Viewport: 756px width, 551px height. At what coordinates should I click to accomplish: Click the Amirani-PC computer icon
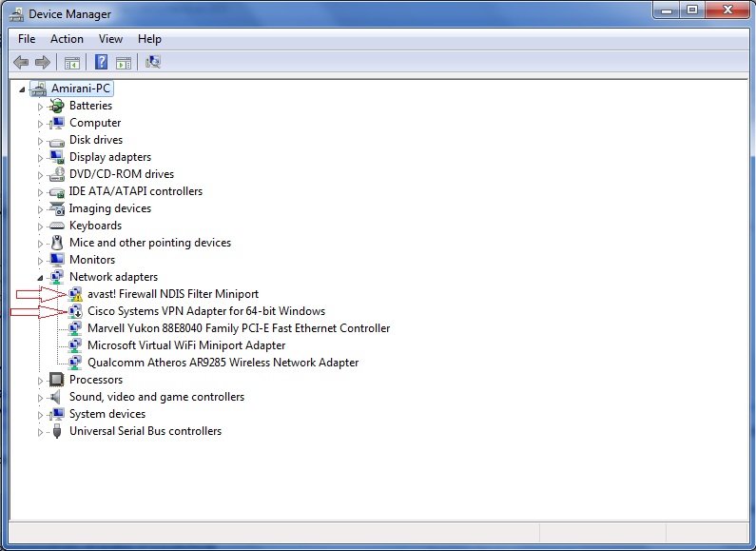39,89
